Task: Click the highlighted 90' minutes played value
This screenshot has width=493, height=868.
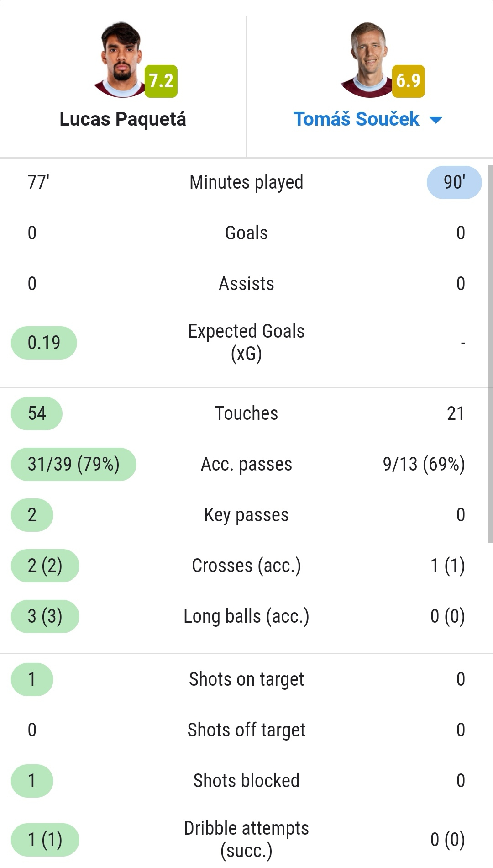Action: coord(454,182)
